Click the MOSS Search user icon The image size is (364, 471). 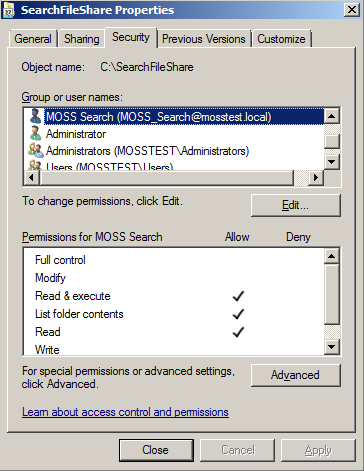point(35,117)
